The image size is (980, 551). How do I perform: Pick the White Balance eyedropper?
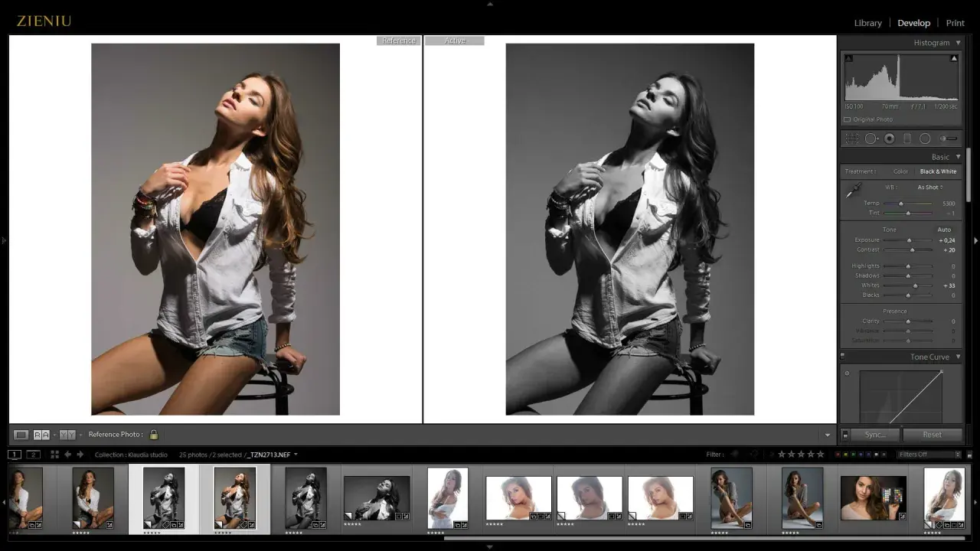point(853,191)
